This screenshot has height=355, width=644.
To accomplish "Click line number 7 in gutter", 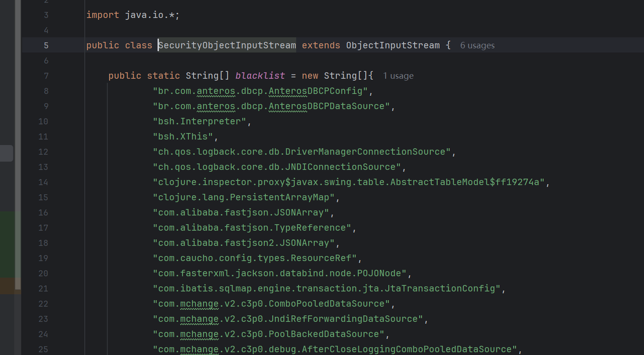I will [x=46, y=76].
